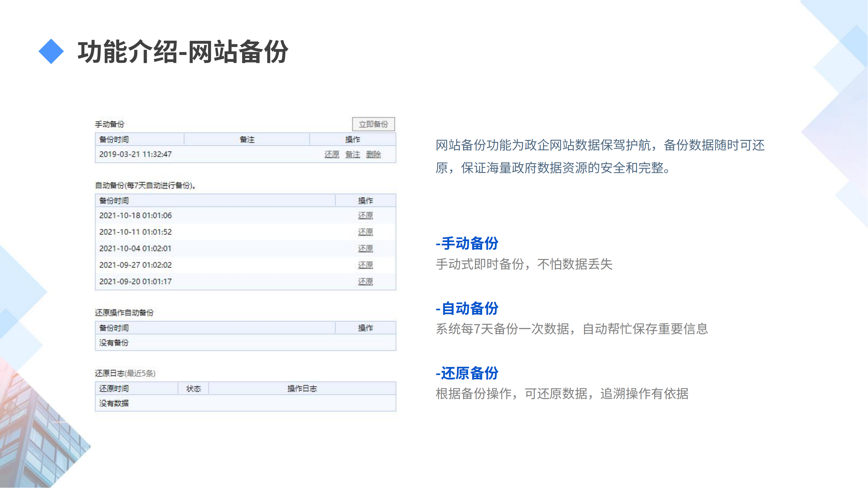Restore the 2021-09-27 01:02:02 auto backup

[x=365, y=265]
